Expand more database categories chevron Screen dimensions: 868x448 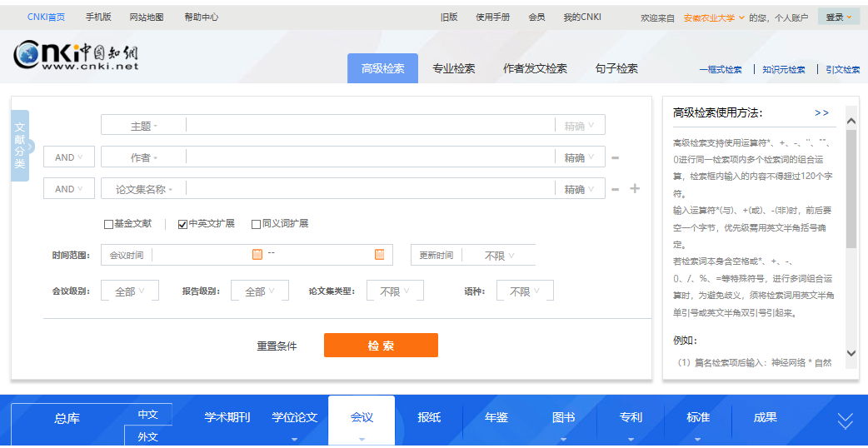point(845,421)
